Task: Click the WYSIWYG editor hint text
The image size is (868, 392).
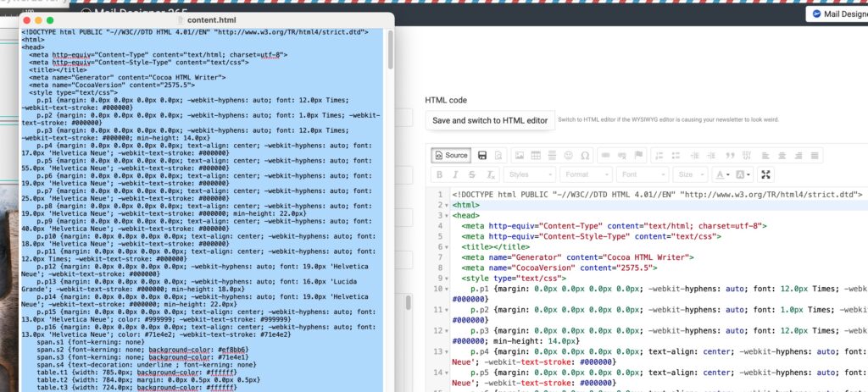Action: click(x=668, y=120)
